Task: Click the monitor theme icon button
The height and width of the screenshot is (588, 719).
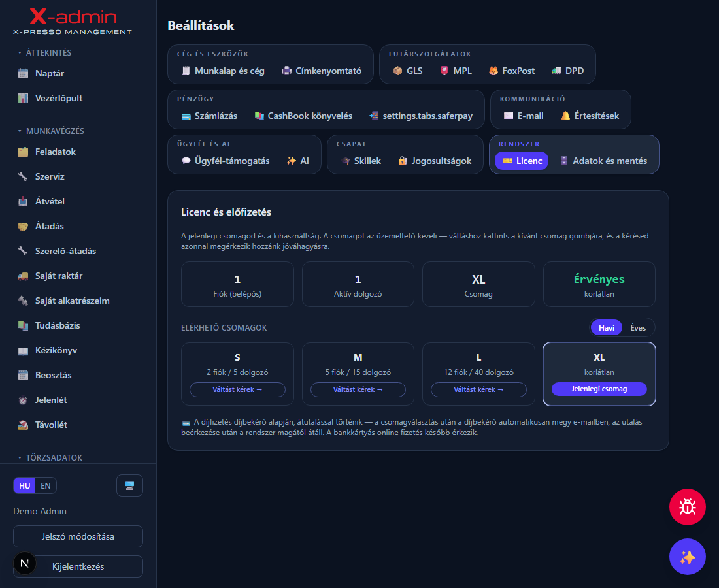Action: tap(130, 485)
